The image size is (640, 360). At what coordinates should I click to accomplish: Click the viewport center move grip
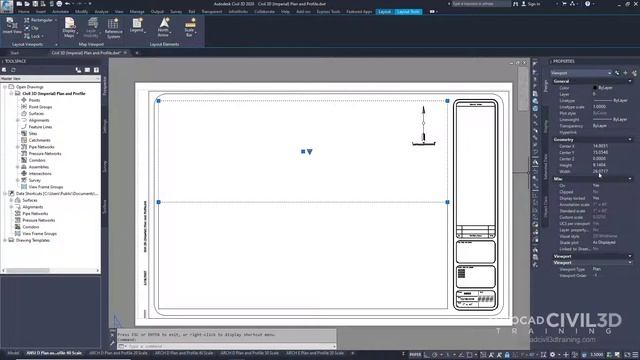pyautogui.click(x=303, y=151)
